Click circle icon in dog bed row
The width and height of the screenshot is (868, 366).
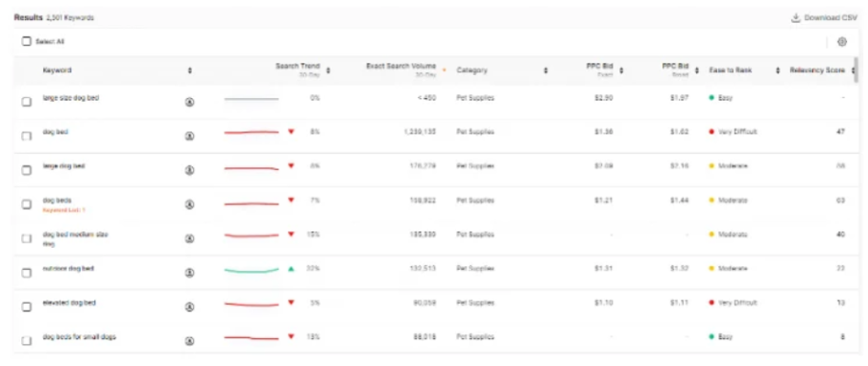click(x=189, y=135)
